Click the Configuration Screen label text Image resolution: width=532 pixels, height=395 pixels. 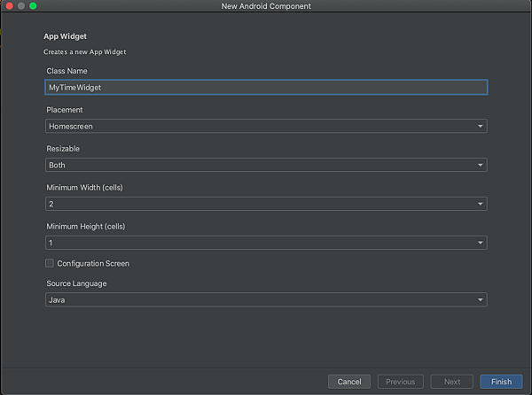(93, 264)
